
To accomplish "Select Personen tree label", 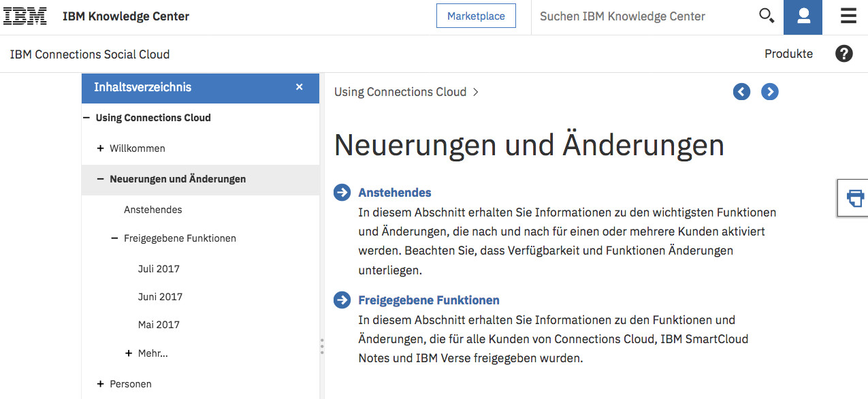I will coord(131,384).
